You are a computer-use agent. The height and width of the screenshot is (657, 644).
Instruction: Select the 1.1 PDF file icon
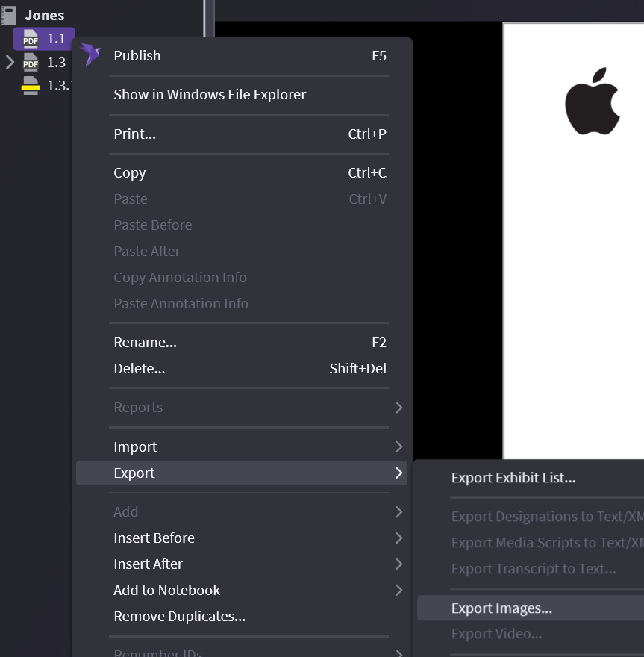[x=31, y=39]
